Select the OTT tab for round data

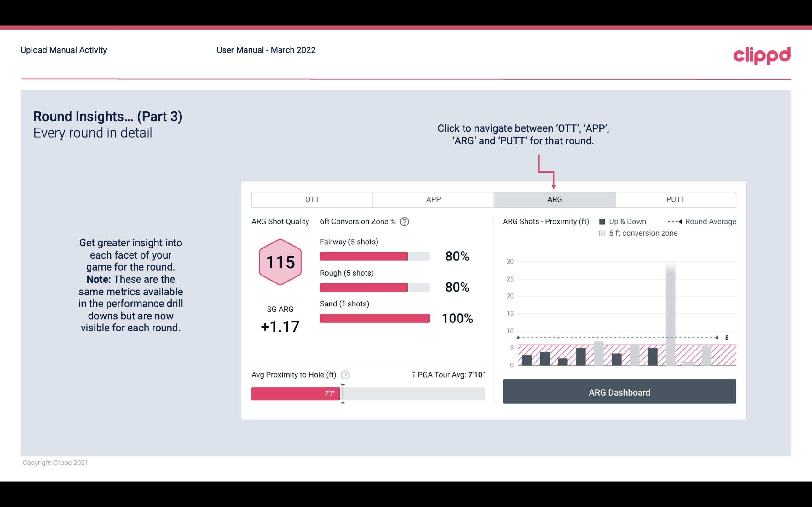(x=311, y=199)
